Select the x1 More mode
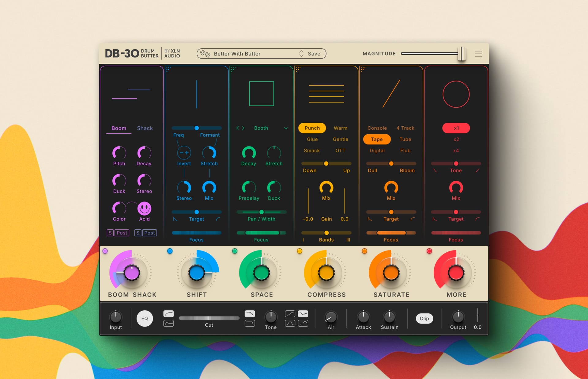Screen dimensions: 588x379 [x=456, y=128]
